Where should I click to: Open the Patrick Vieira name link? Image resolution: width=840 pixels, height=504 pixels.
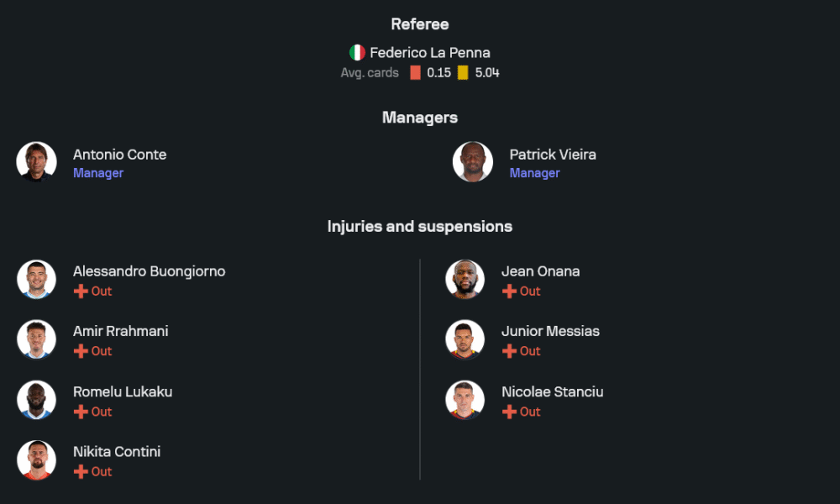pyautogui.click(x=553, y=155)
